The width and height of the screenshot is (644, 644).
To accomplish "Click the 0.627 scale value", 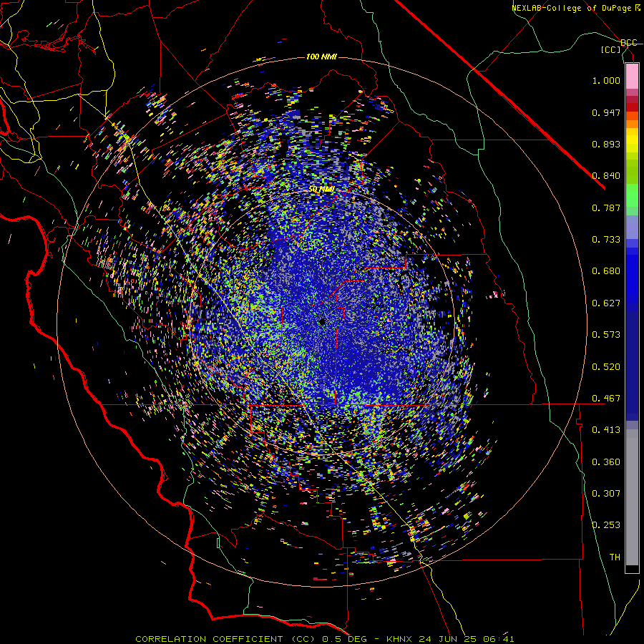I will coord(606,303).
